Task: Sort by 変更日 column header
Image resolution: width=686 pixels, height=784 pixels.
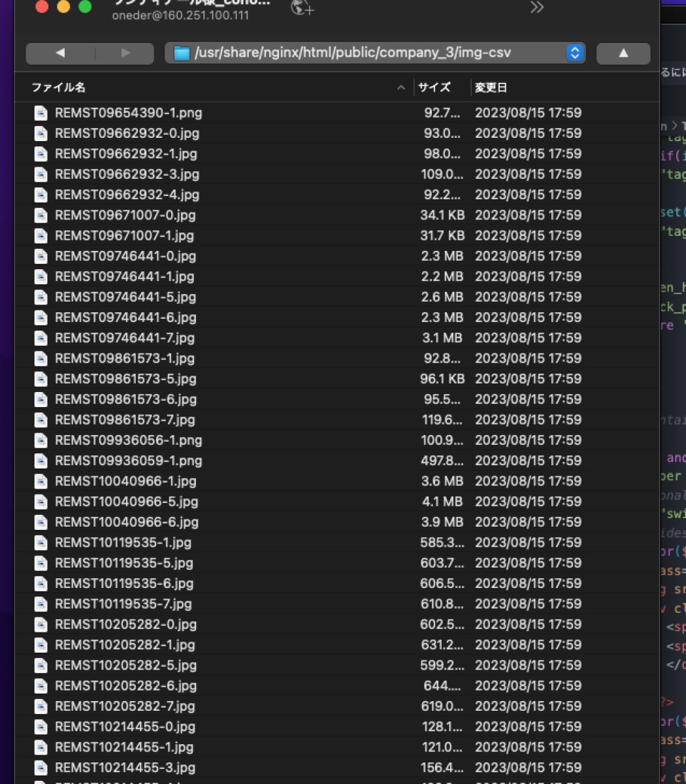Action: click(491, 88)
